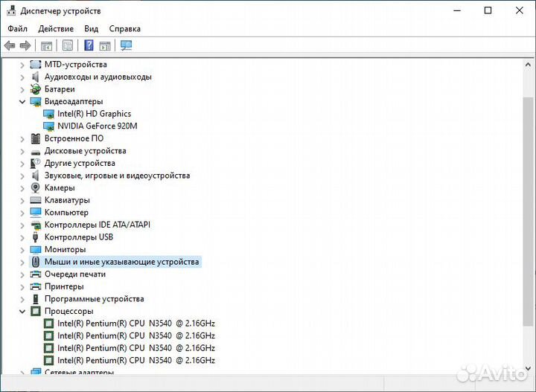Open the Вид menu
Viewport: 536px width, 392px height.
[x=92, y=29]
